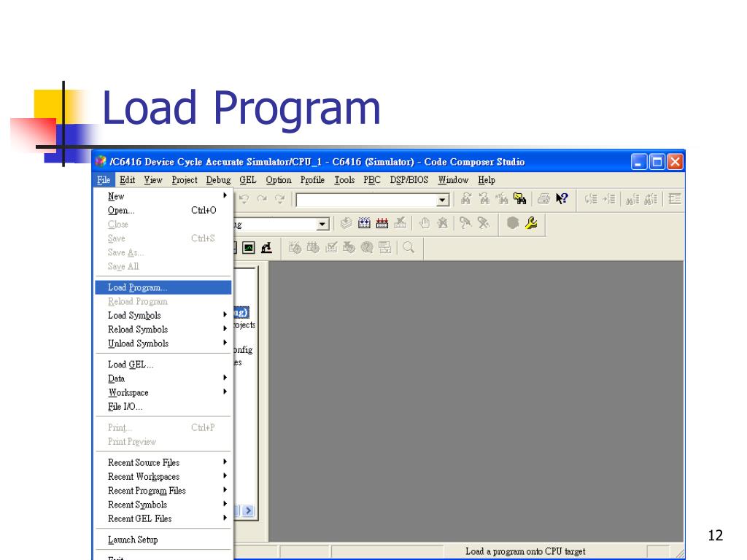Open the PBC menu

[372, 180]
